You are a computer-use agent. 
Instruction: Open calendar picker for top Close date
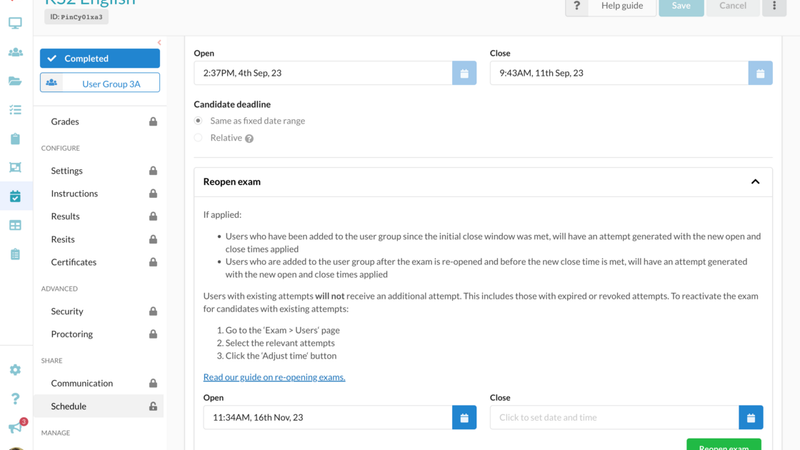[x=760, y=73]
